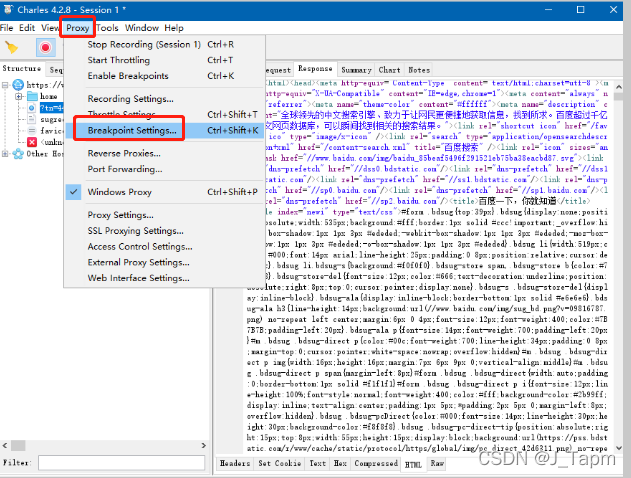Open the File menu
Screen dimensions: 631x478
point(6,28)
